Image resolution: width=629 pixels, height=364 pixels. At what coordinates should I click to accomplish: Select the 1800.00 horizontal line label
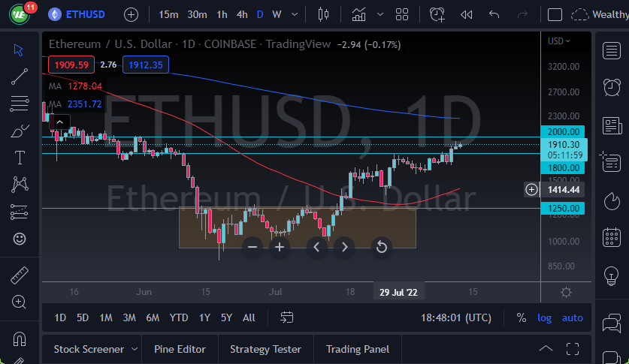[563, 168]
